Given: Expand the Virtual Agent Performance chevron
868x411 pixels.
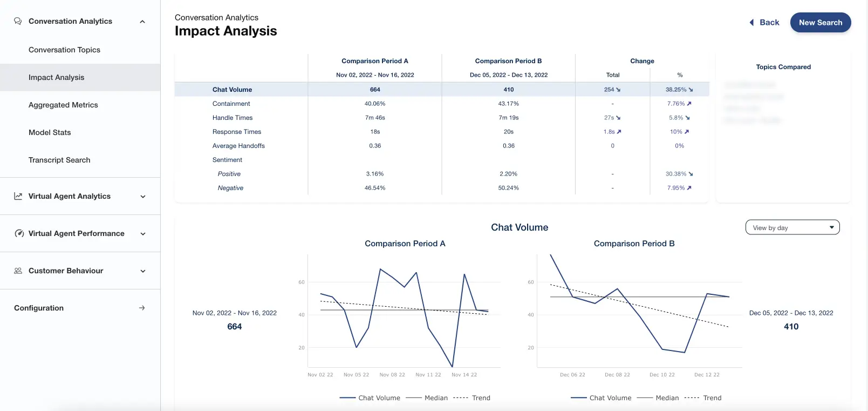Looking at the screenshot, I should [143, 234].
